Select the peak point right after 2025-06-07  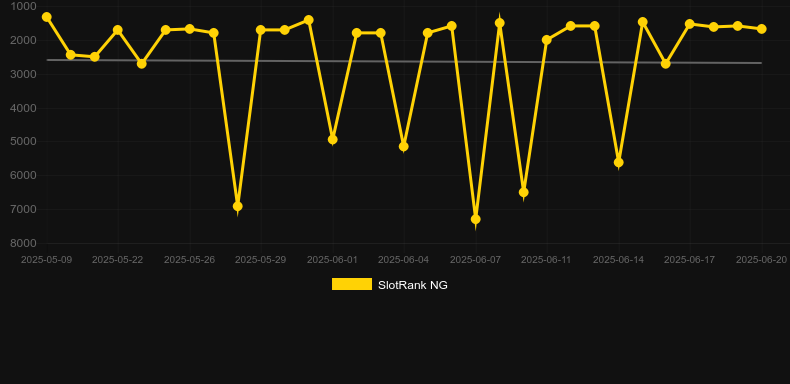click(500, 23)
